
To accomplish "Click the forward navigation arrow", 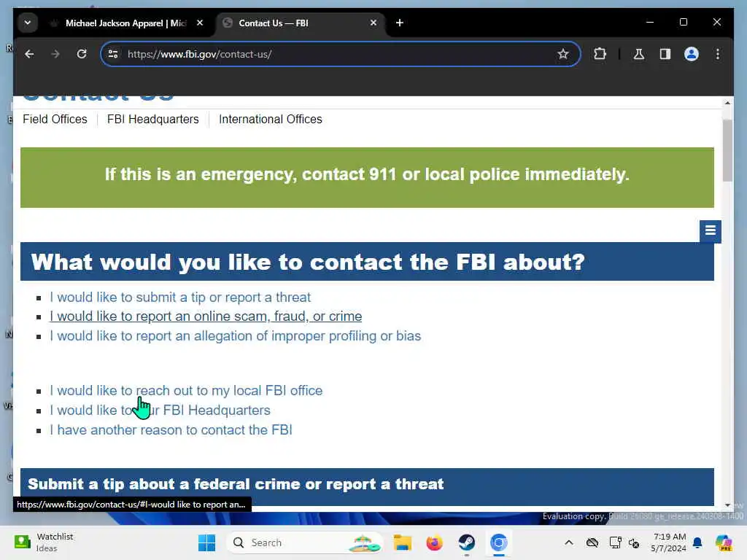I will click(x=55, y=54).
